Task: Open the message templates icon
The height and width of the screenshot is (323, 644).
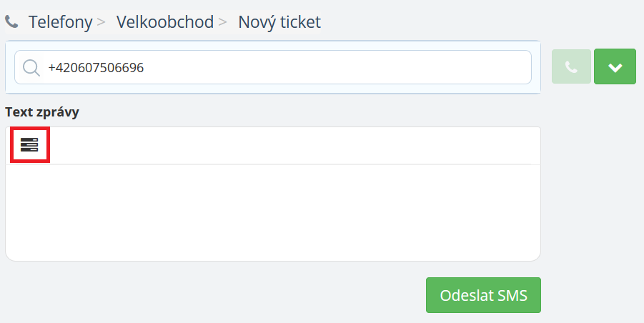Action: (29, 146)
